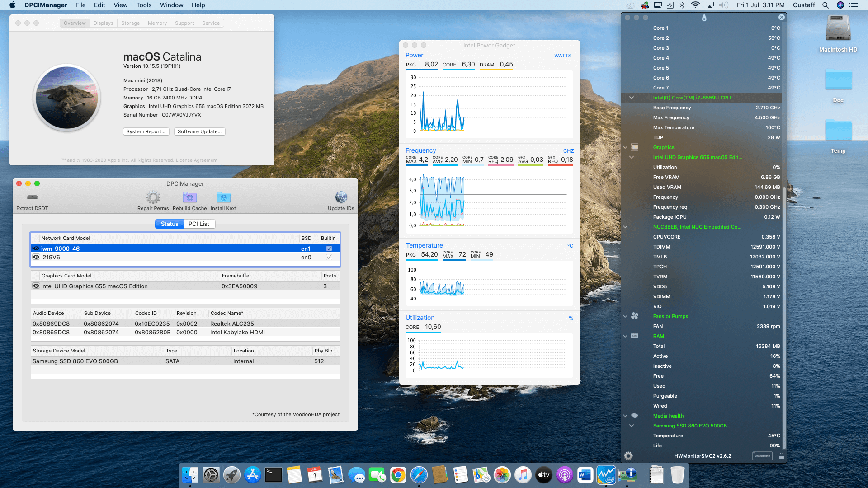Toggle Builtin checkbox for en0 network card
Image resolution: width=868 pixels, height=488 pixels.
pyautogui.click(x=329, y=257)
